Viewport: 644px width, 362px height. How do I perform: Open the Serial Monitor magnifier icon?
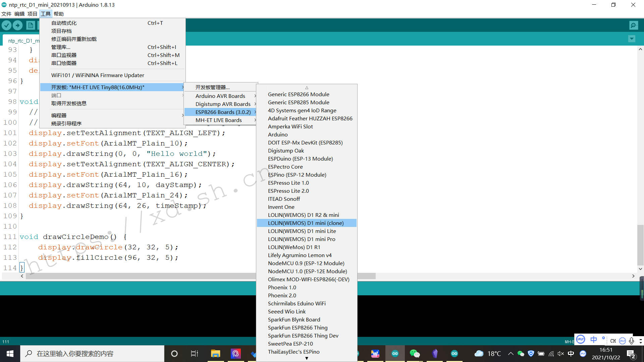coord(634,25)
